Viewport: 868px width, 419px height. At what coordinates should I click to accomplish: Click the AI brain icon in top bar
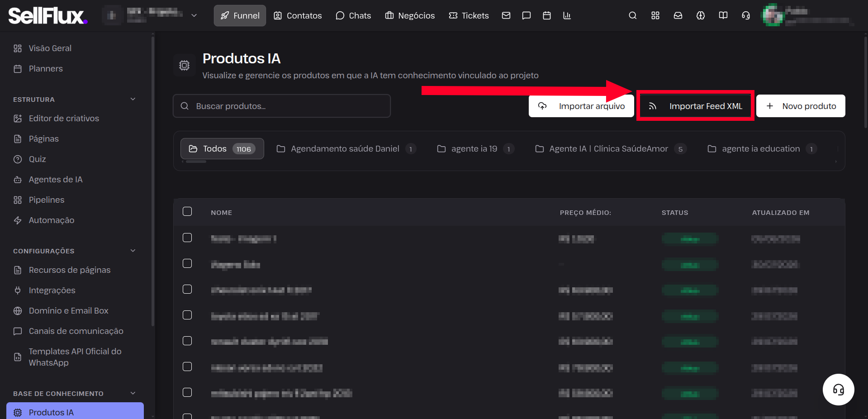701,15
